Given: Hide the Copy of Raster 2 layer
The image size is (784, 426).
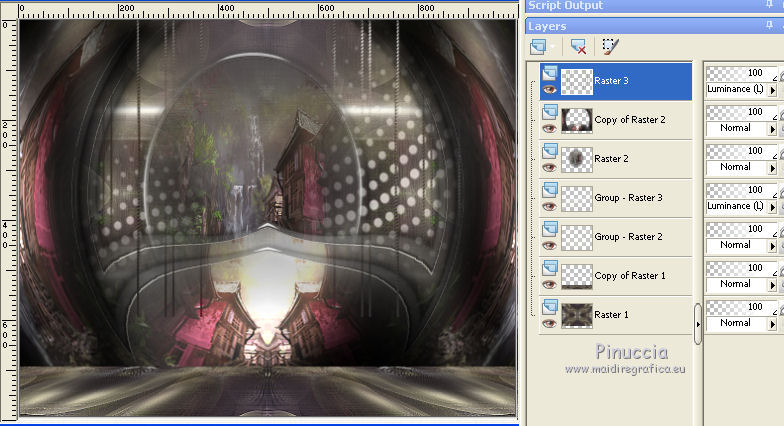Looking at the screenshot, I should click(550, 128).
